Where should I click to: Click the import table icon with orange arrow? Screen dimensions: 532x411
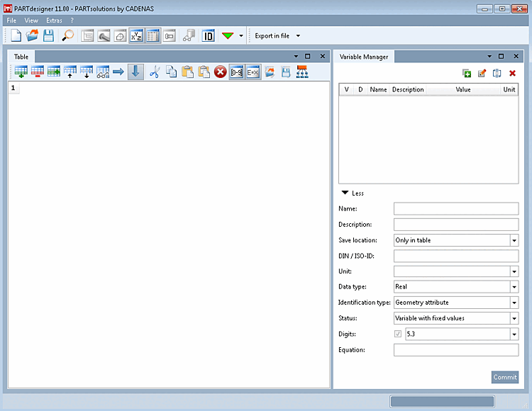pyautogui.click(x=270, y=72)
